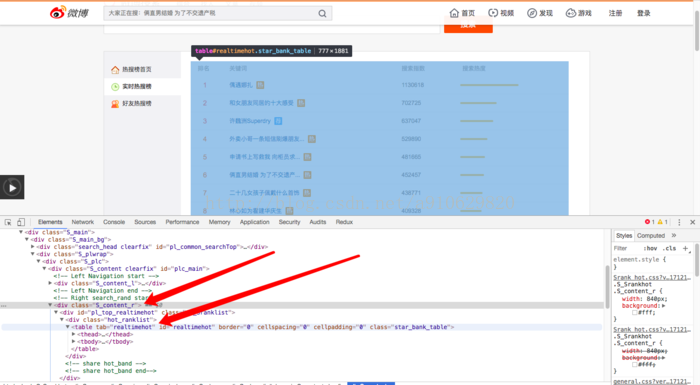This screenshot has width=700, height=385.
Task: Toggle DevTools device toolbar
Action: pyautogui.click(x=21, y=222)
